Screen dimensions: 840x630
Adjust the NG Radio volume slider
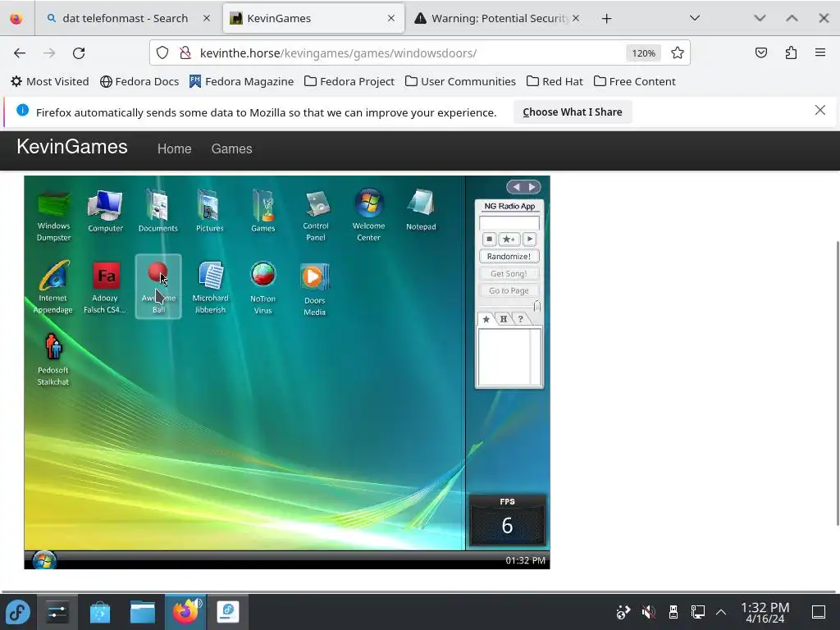click(536, 306)
